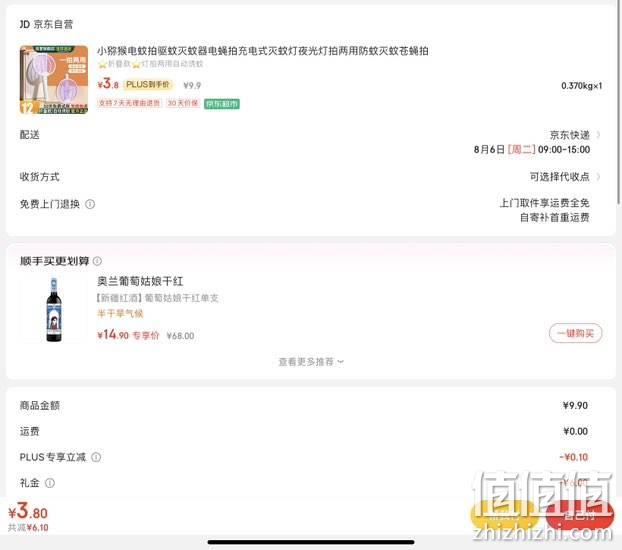Click the red submit order button
The image size is (622, 550).
pos(580,515)
